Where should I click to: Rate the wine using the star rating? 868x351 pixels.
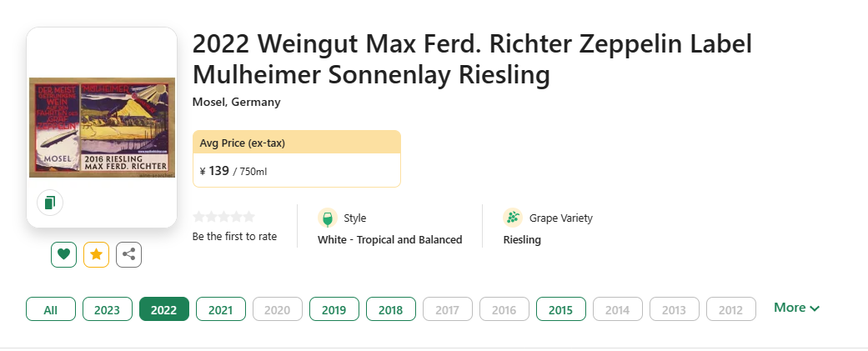pos(223,218)
